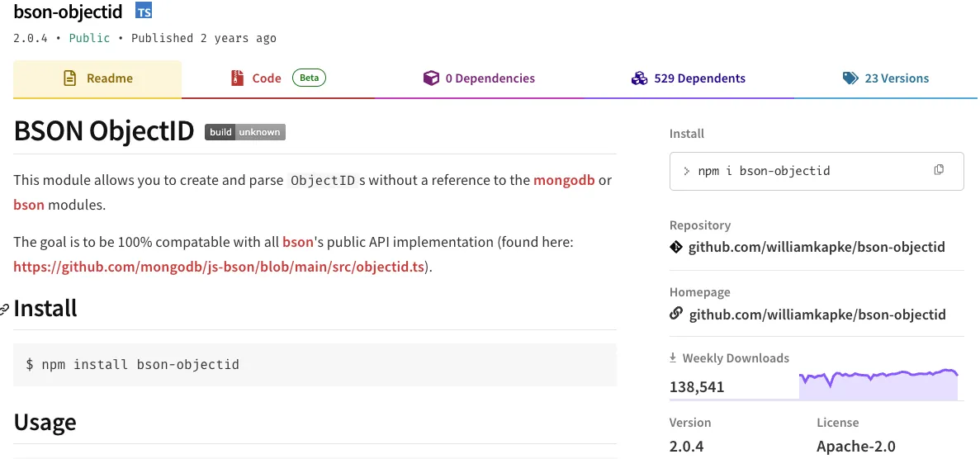Viewport: 980px width, 459px height.
Task: Open the 0 Dependencies tab
Action: pos(479,78)
